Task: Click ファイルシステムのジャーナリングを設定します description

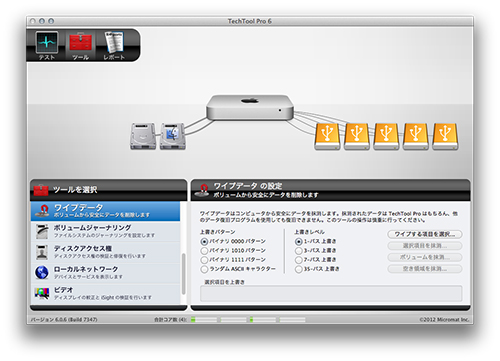Action: point(104,235)
